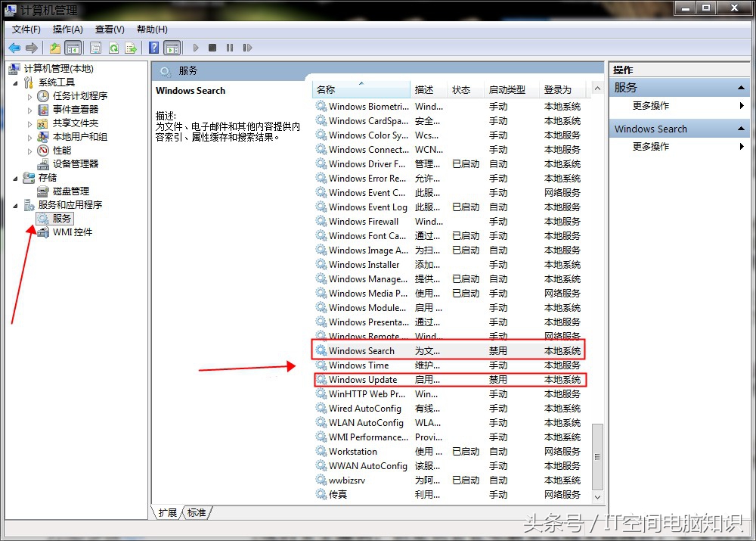Select the Windows Update service entry
This screenshot has width=756, height=541.
pos(364,379)
